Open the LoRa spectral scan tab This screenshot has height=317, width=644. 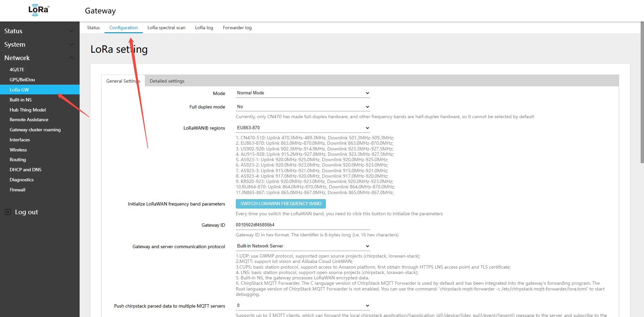pyautogui.click(x=166, y=28)
